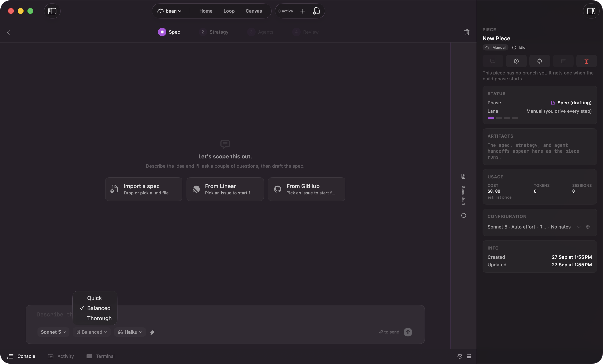Screen dimensions: 603x364
Task: Expand the configuration chevron
Action: 579,227
